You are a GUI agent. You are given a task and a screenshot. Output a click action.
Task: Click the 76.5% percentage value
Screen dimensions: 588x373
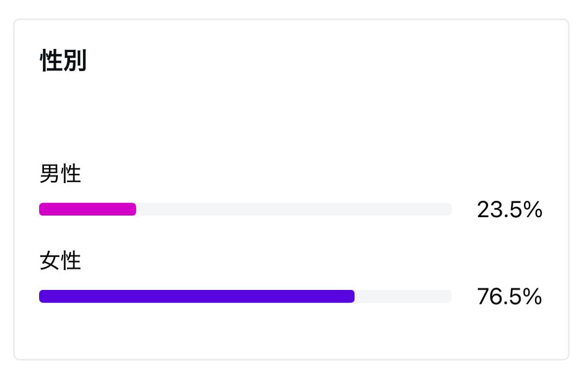click(x=509, y=296)
